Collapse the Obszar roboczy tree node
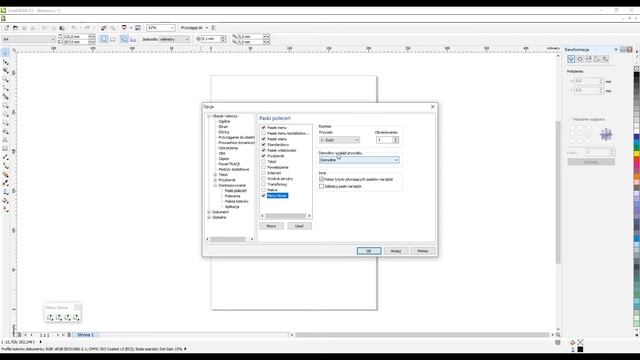The width and height of the screenshot is (640, 360). coord(209,116)
